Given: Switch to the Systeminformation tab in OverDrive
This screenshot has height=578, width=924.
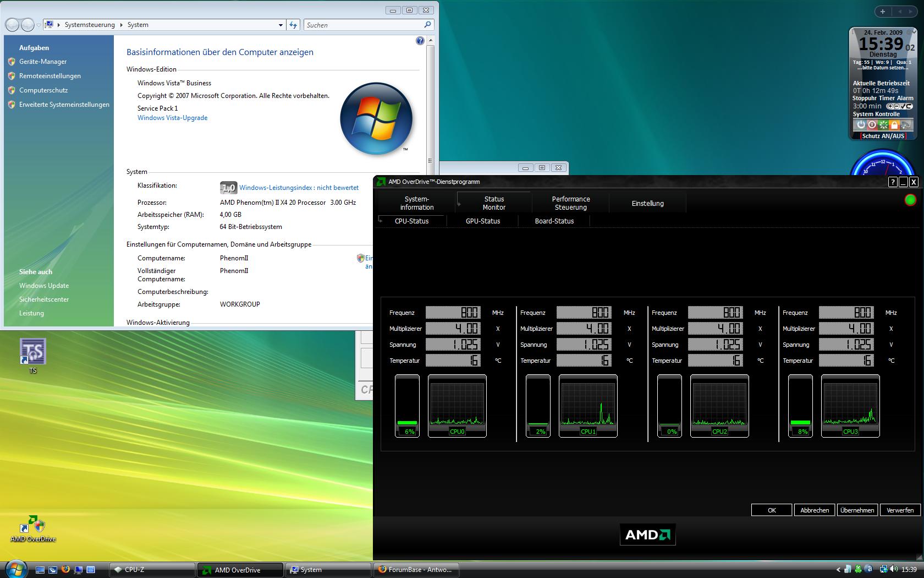Looking at the screenshot, I should (417, 203).
